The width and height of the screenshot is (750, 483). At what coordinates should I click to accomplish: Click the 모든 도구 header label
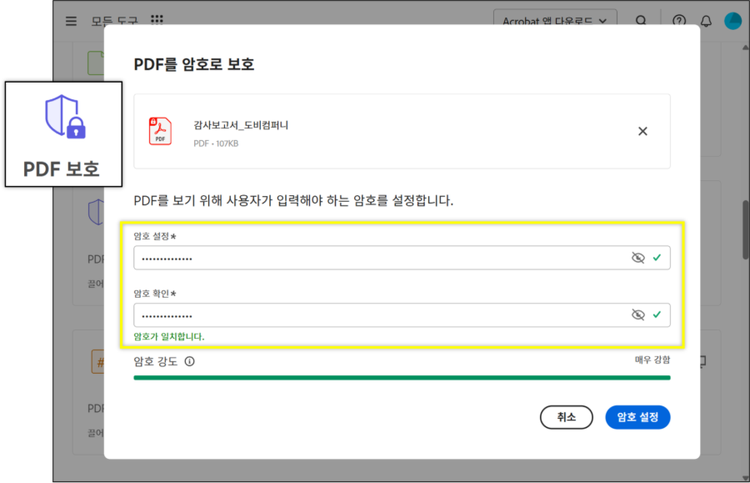(114, 21)
